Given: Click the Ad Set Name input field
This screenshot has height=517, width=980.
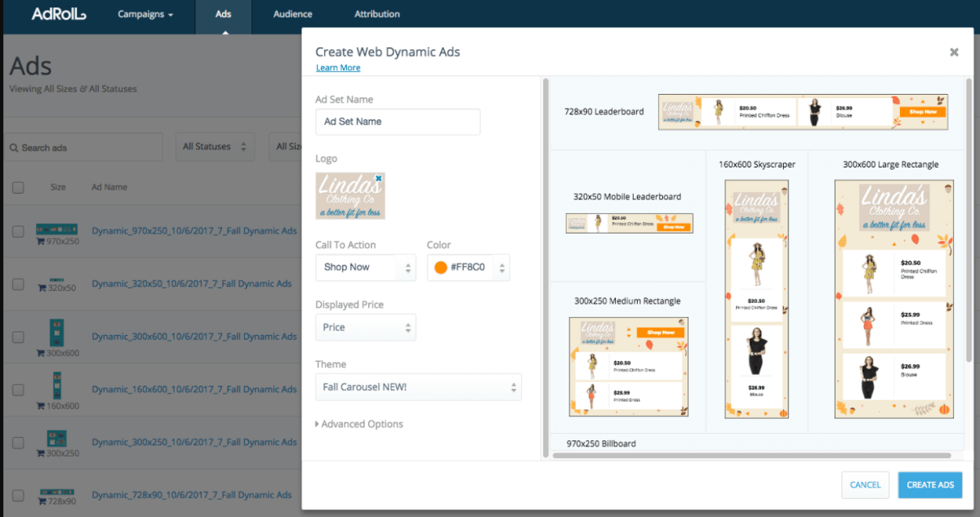Looking at the screenshot, I should coord(398,122).
